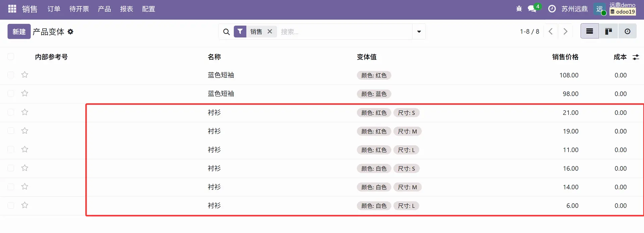
Task: Click the debug bug icon
Action: pyautogui.click(x=519, y=9)
